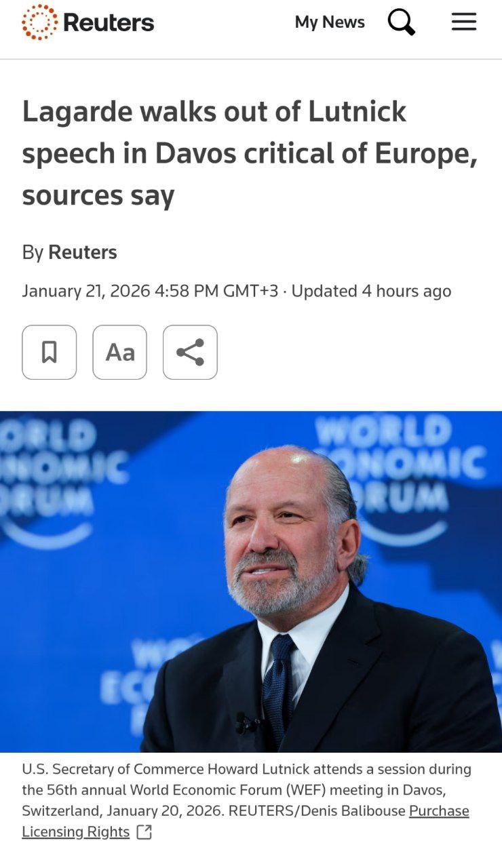Open the Aa text size options
Viewport: 502px width, 868px height.
tap(120, 352)
